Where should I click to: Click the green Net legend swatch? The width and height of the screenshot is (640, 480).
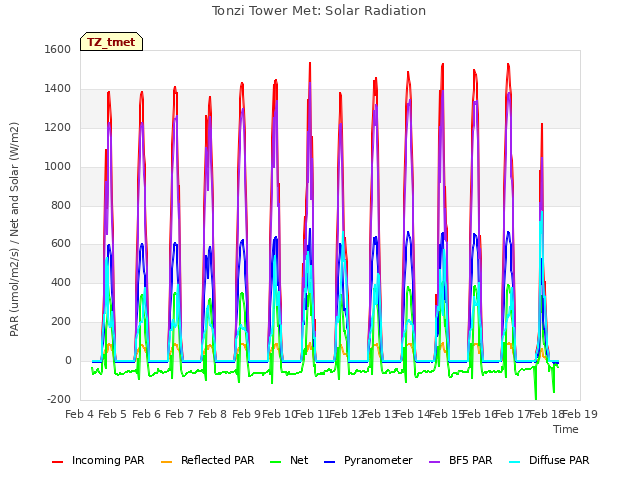click(276, 461)
